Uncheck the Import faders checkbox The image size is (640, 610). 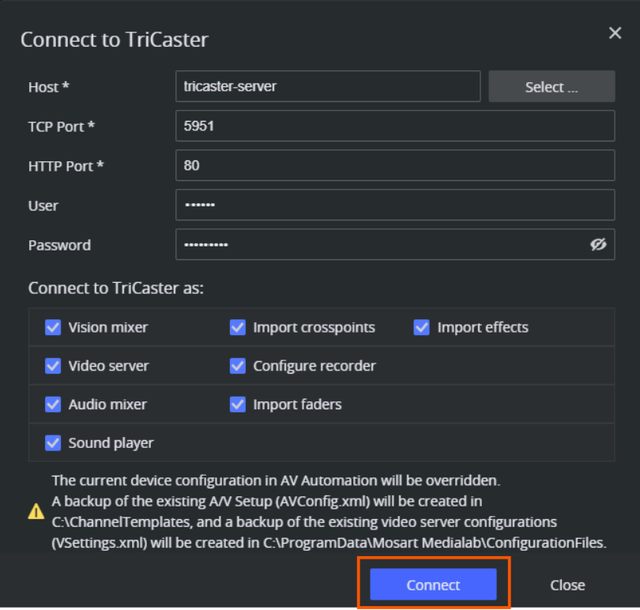(238, 405)
